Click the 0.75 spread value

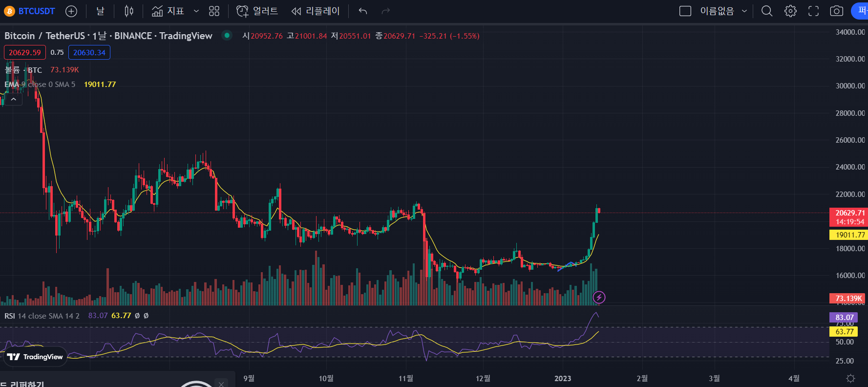coord(57,52)
